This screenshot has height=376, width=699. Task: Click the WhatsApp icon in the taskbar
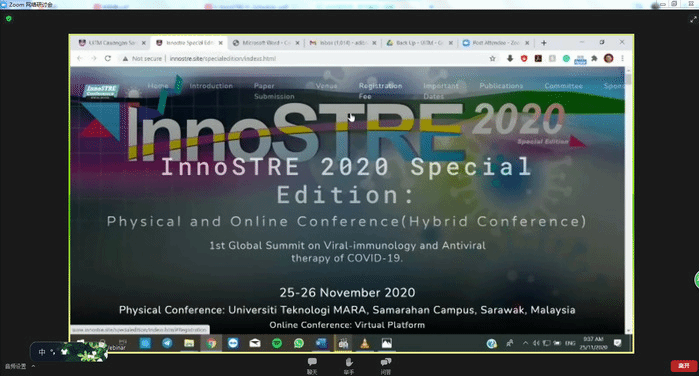[299, 343]
